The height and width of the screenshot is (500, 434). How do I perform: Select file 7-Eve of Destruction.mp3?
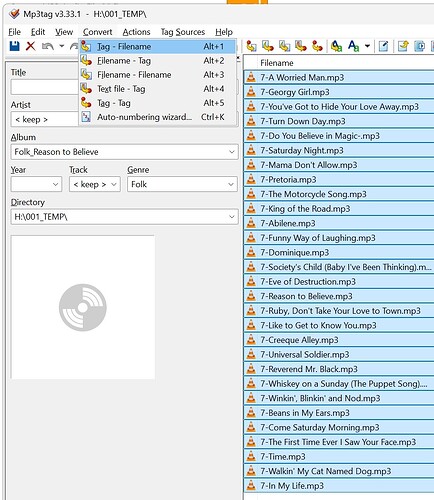pos(339,282)
